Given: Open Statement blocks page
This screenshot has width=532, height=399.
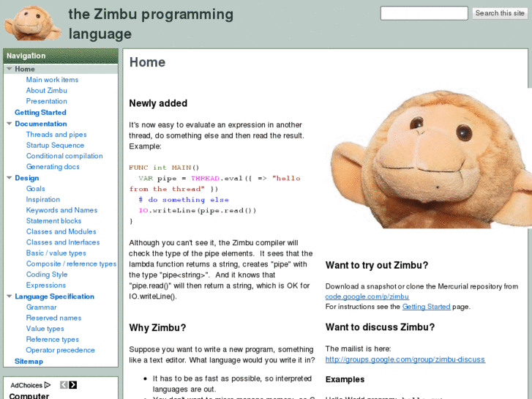Looking at the screenshot, I should click(x=53, y=220).
